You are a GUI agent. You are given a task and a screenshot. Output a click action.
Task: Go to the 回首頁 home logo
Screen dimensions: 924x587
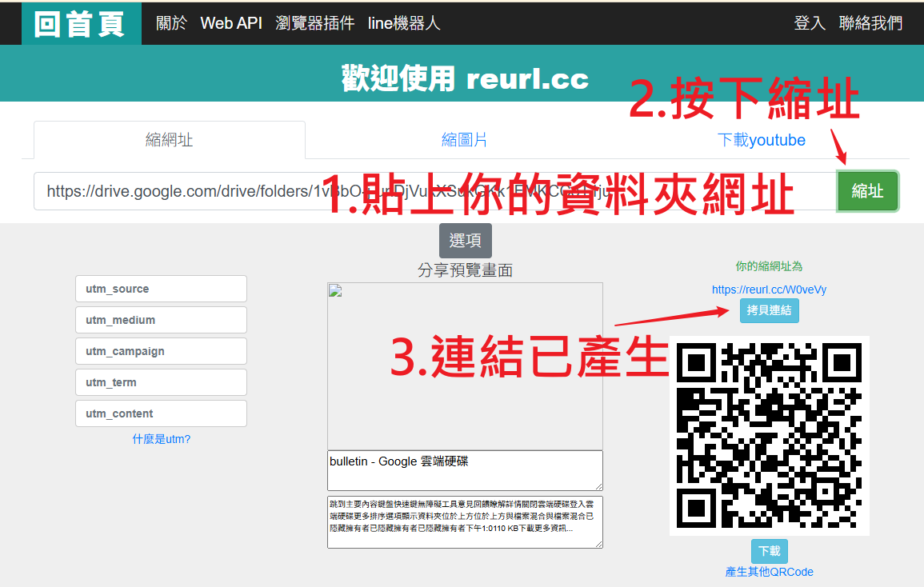(x=82, y=23)
